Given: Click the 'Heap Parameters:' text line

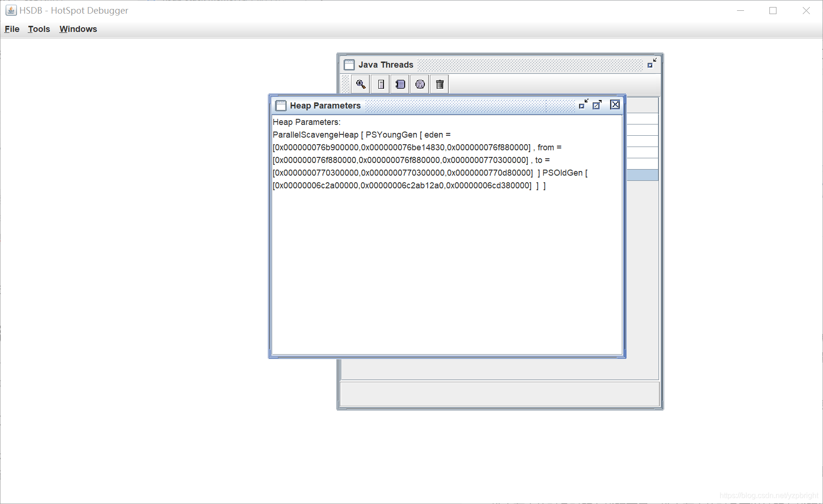Looking at the screenshot, I should [306, 122].
